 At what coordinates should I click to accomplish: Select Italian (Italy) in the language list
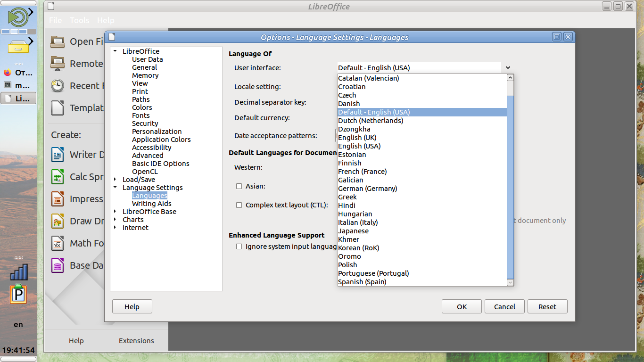[x=422, y=222]
